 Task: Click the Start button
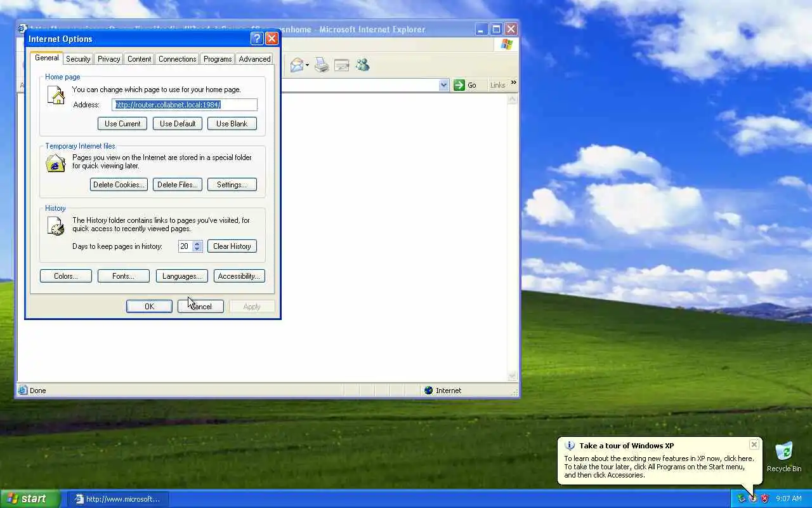coord(30,498)
